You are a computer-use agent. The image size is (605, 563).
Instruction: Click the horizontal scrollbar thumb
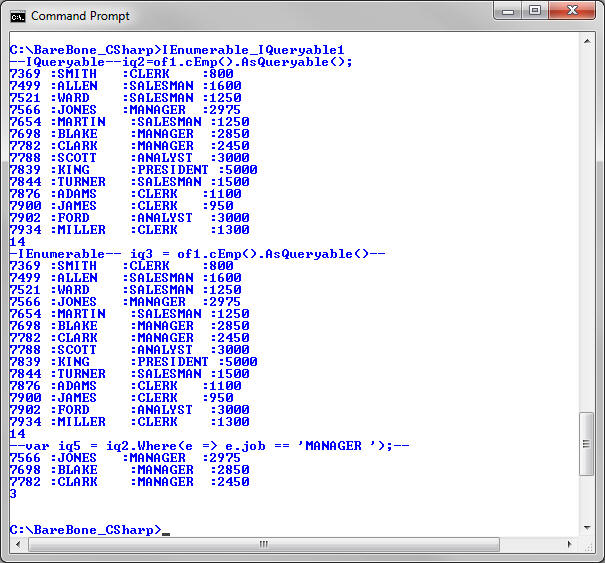pos(265,545)
